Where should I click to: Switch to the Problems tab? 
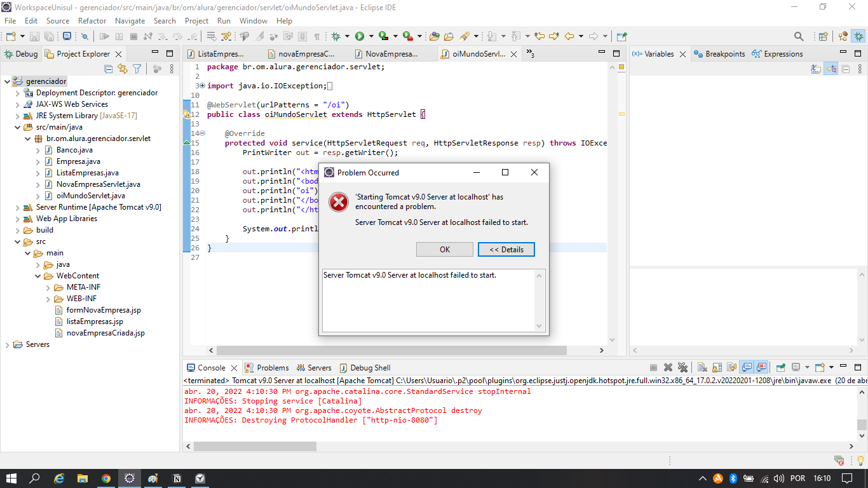pos(267,368)
